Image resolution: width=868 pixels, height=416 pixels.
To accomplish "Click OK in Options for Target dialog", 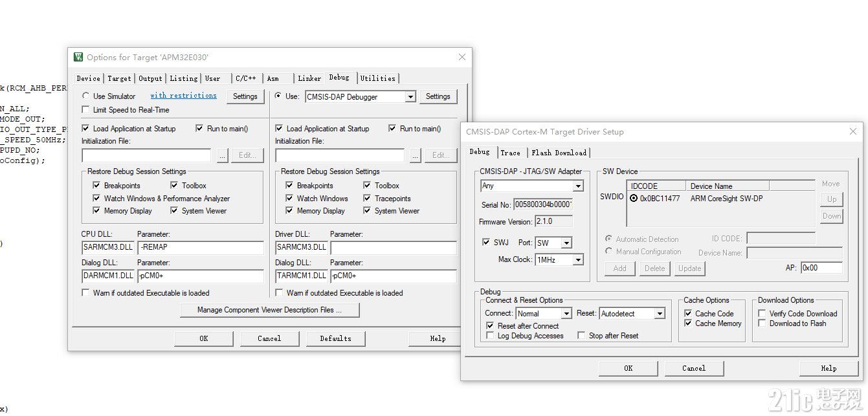I will pos(204,338).
